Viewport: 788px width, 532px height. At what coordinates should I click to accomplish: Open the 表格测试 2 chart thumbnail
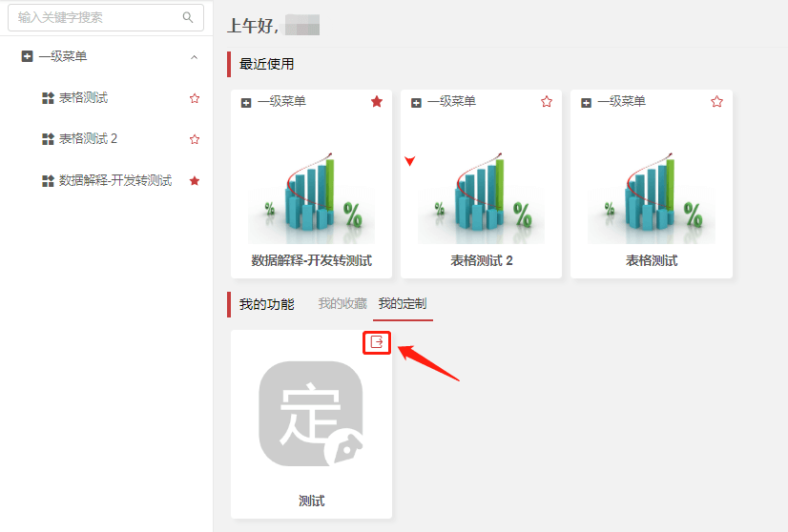481,195
